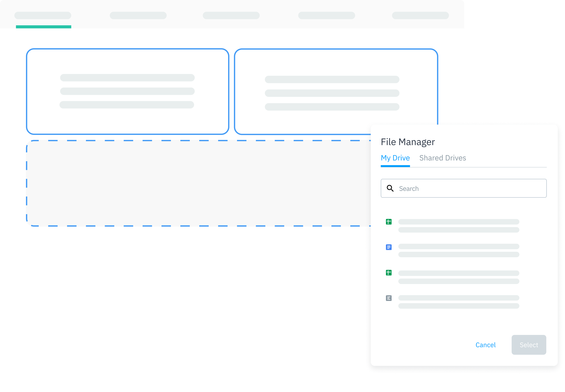Select the gray document file icon

(388, 298)
